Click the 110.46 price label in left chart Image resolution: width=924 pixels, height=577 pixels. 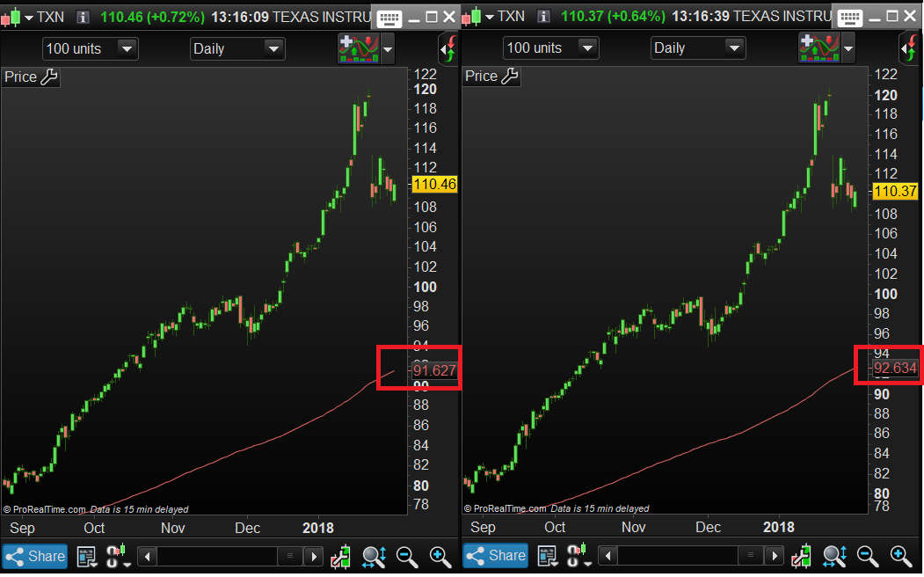click(x=434, y=185)
